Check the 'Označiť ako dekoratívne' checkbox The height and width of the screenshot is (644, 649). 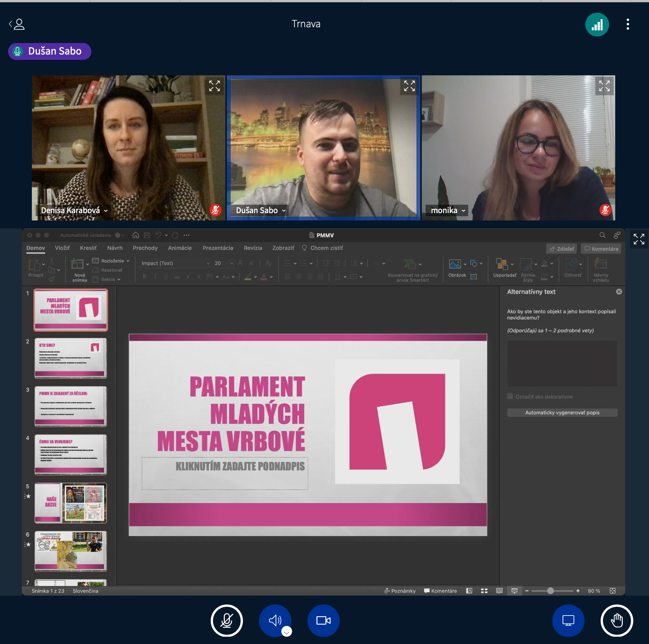coord(510,396)
